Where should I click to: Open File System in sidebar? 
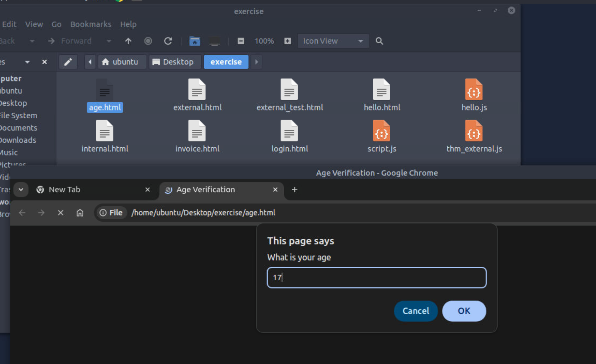tap(19, 115)
